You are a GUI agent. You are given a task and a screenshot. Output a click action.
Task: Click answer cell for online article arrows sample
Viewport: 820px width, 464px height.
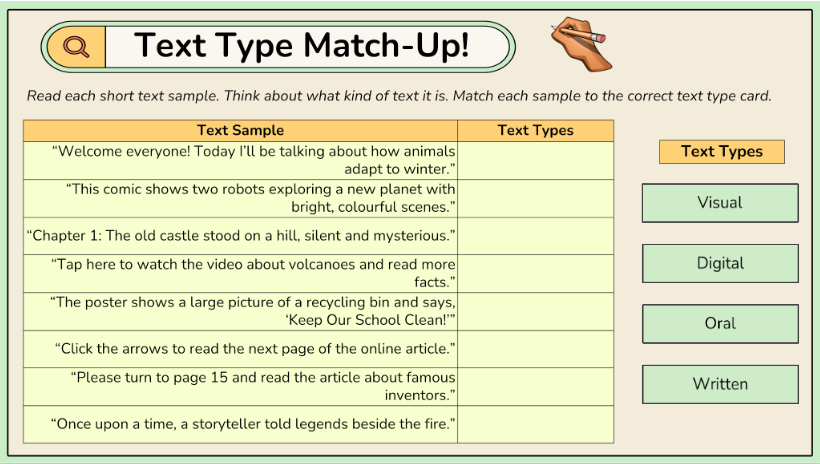click(535, 349)
